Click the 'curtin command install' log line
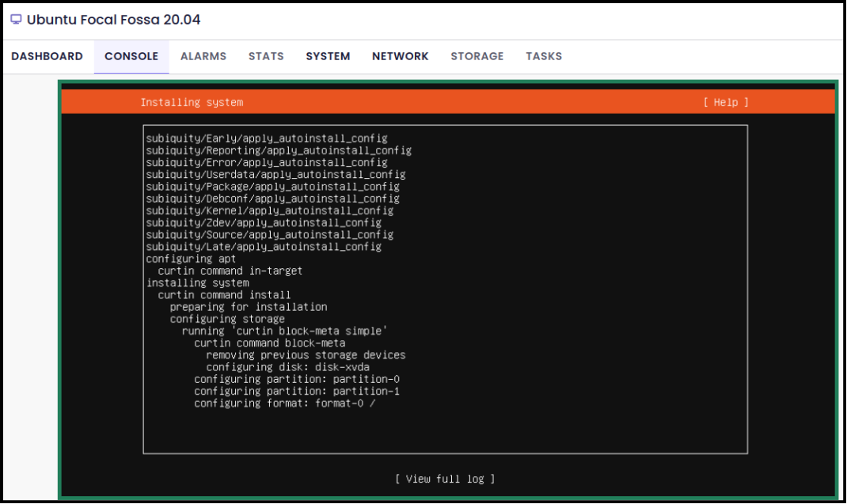 [x=224, y=295]
